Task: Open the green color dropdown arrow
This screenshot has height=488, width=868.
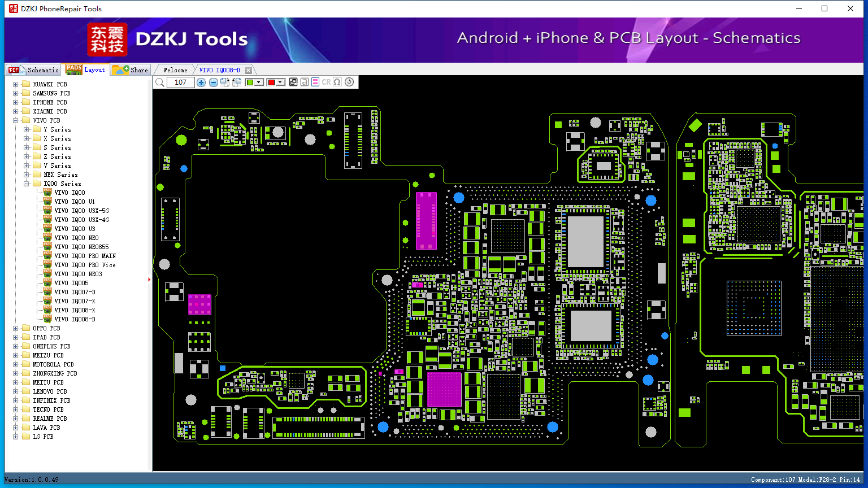Action: pos(259,82)
